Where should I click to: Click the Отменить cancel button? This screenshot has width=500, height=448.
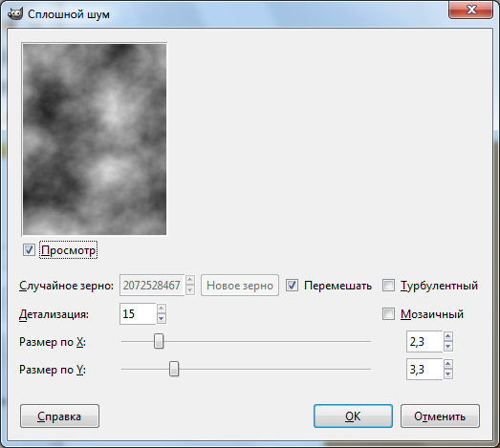coord(440,416)
